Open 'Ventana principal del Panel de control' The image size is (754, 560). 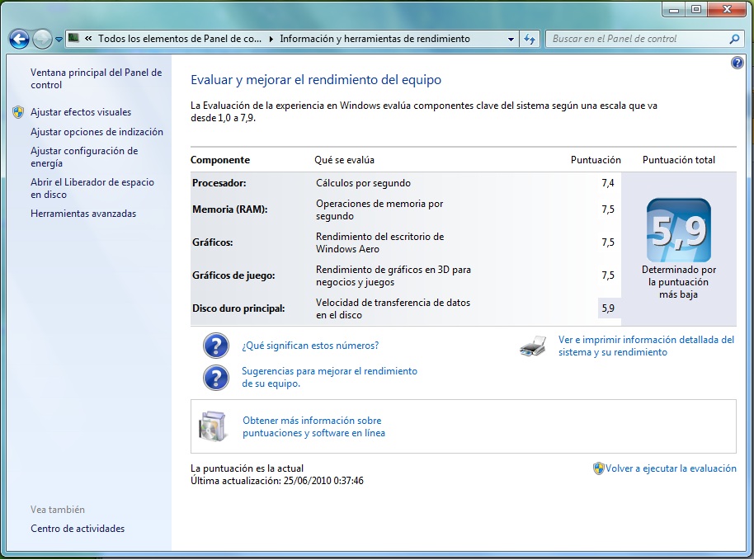tap(97, 78)
